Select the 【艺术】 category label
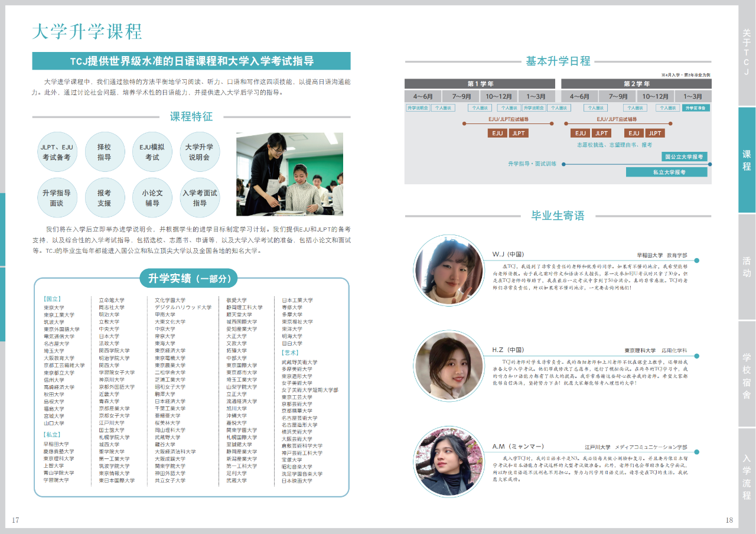Image resolution: width=756 pixels, height=534 pixels. pos(291,353)
